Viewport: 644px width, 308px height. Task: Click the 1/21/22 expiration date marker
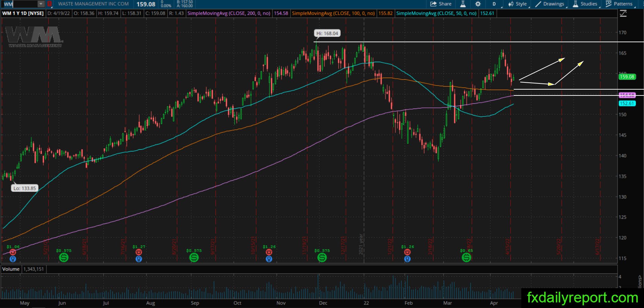coord(390,247)
